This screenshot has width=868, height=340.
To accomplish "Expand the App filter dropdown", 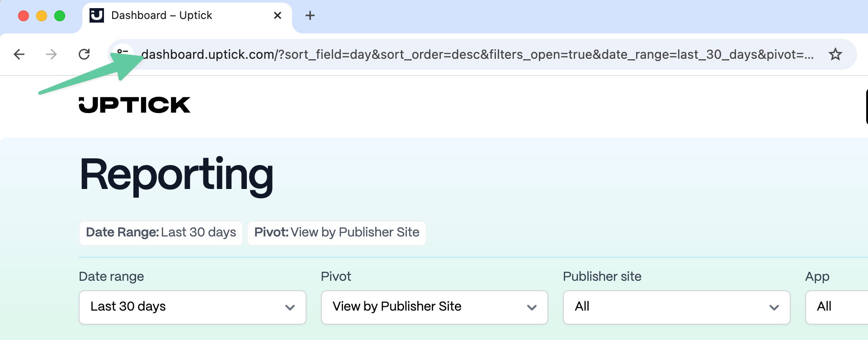I will [836, 307].
